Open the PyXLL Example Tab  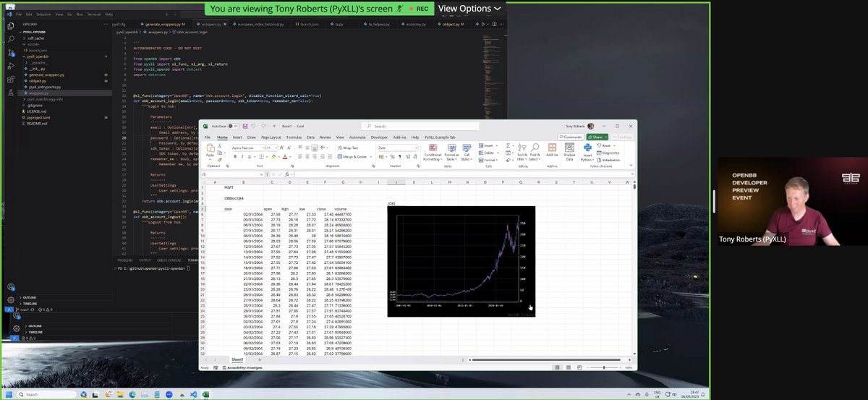pos(440,137)
